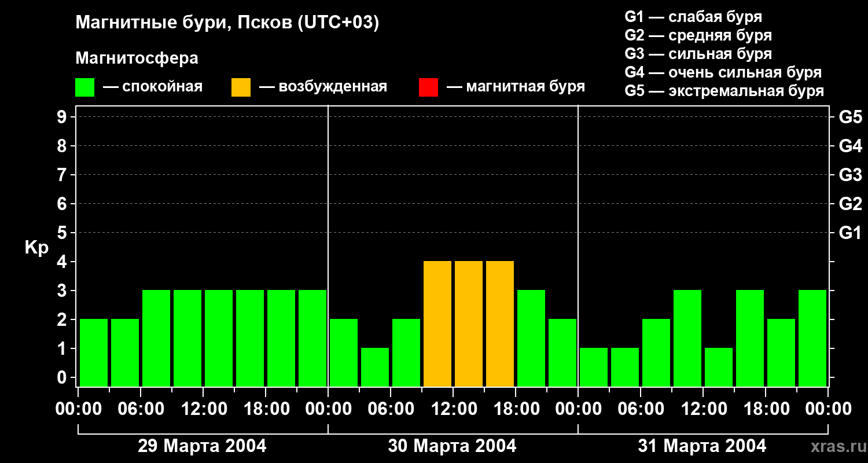This screenshot has height=463, width=868.
Task: Click the 30 March 15:00–18:00 orange bar
Action: (500, 324)
